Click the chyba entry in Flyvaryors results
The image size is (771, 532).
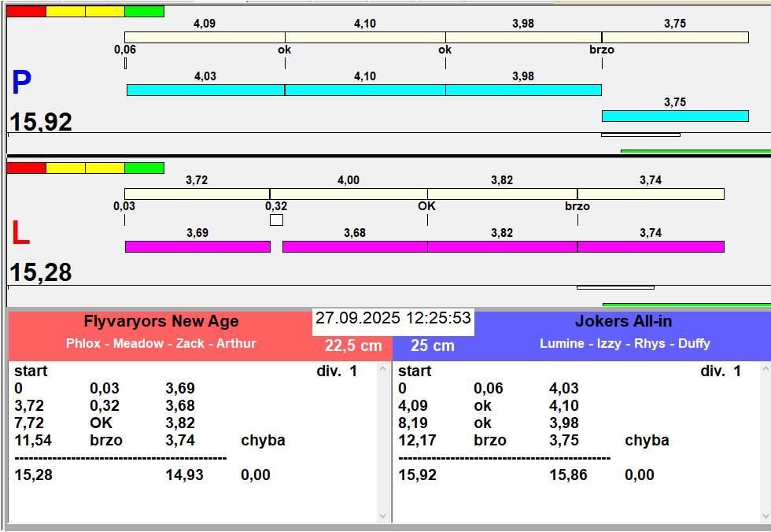(x=263, y=440)
